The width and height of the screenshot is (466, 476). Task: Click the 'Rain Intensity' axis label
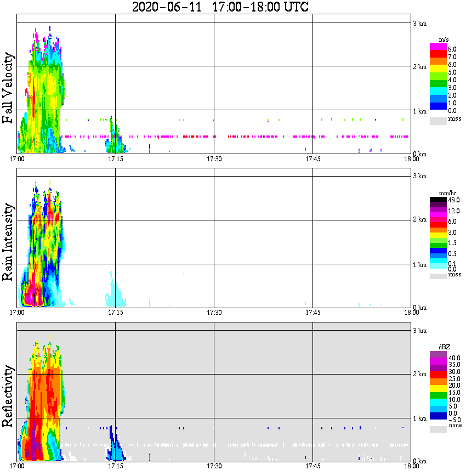8,242
